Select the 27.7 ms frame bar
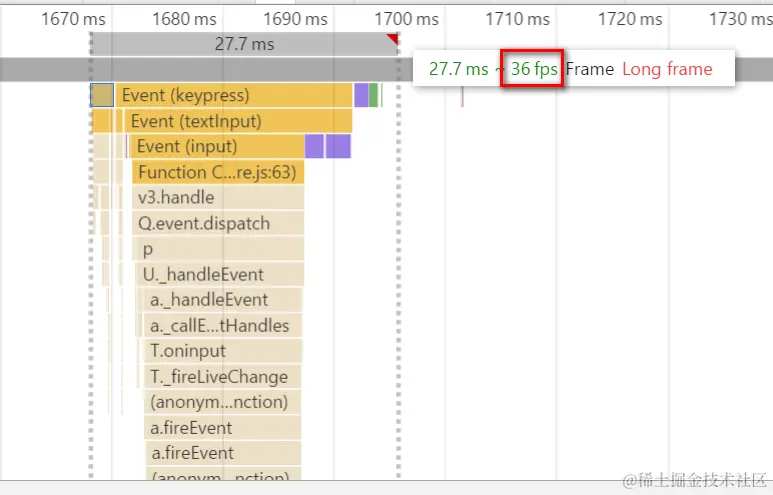 click(x=245, y=44)
